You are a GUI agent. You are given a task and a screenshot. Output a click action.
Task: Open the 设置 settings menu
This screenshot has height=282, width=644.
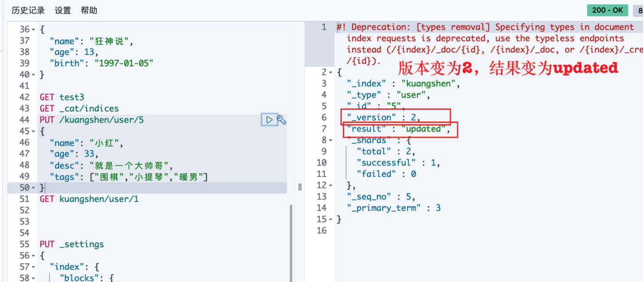click(x=63, y=10)
